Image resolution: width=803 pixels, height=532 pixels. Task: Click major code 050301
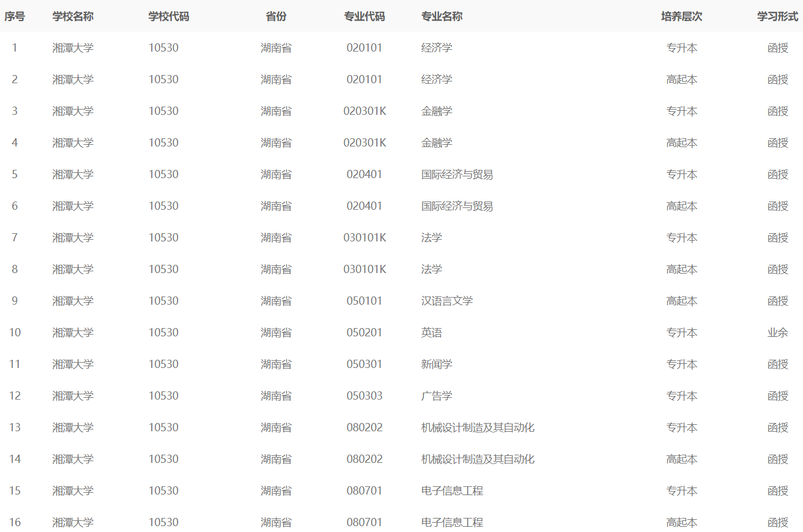pyautogui.click(x=365, y=364)
